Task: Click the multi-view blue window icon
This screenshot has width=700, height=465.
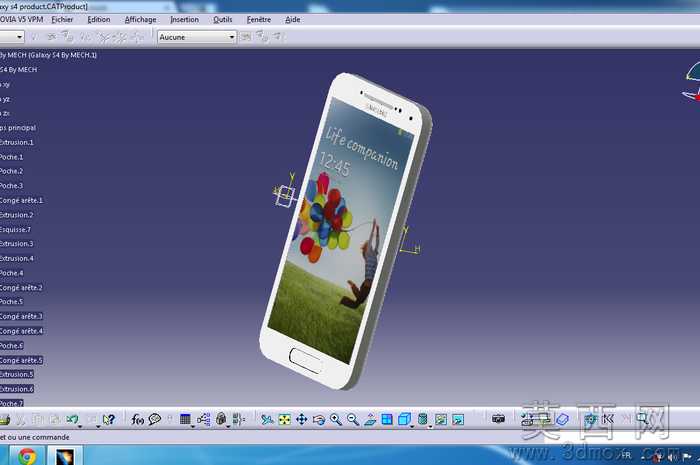Action: 387,419
